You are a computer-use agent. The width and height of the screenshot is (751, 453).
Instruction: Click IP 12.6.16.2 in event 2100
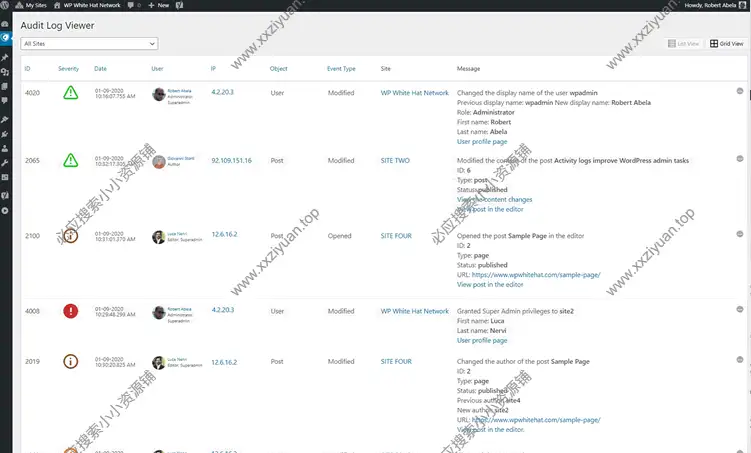pos(224,234)
